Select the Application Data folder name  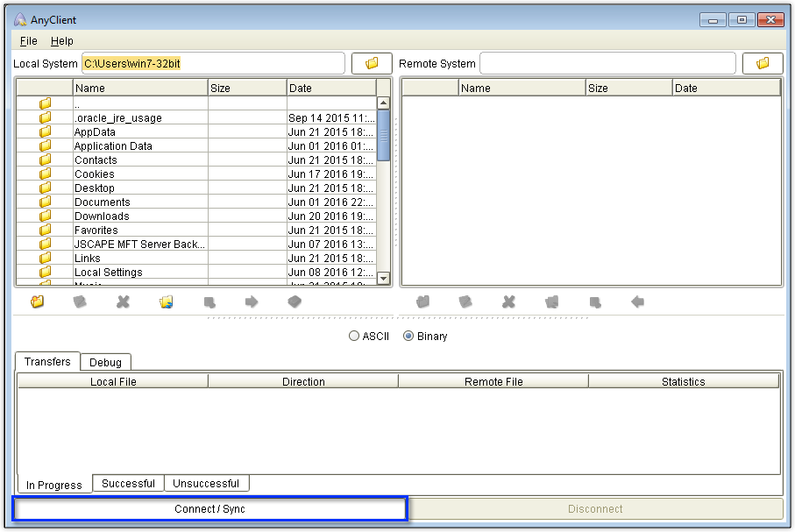(x=113, y=145)
